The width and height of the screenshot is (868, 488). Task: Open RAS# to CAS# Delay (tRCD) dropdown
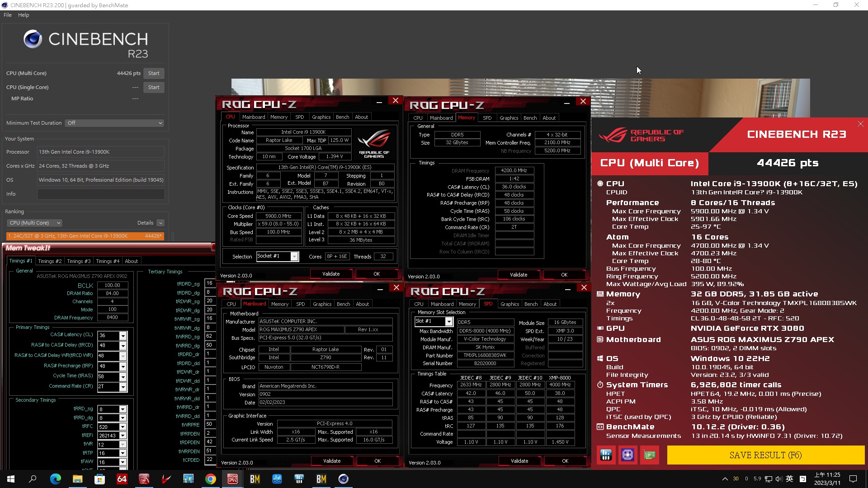tap(123, 346)
